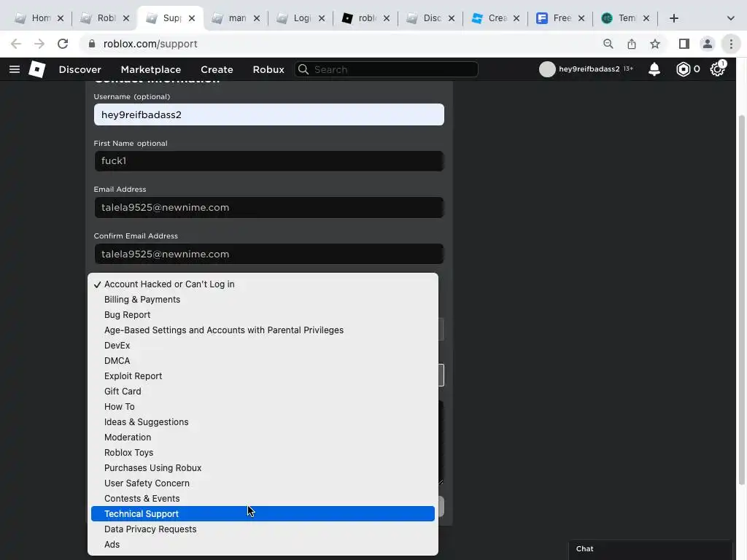Open Chrome three-dot menu
747x560 pixels.
(x=731, y=44)
